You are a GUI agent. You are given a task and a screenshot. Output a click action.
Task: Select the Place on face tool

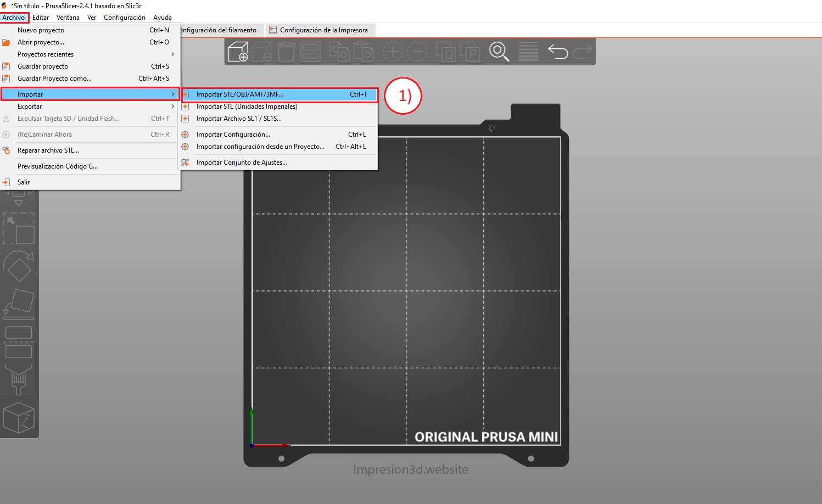pos(19,304)
